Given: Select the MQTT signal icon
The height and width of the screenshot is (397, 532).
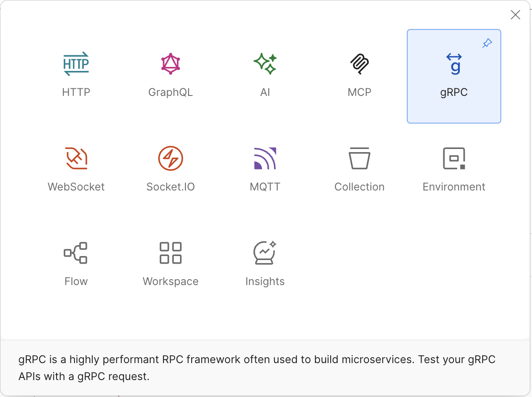Looking at the screenshot, I should (265, 158).
